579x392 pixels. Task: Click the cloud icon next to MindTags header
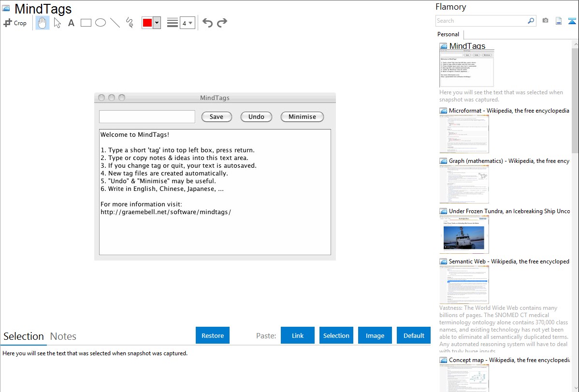click(6, 8)
